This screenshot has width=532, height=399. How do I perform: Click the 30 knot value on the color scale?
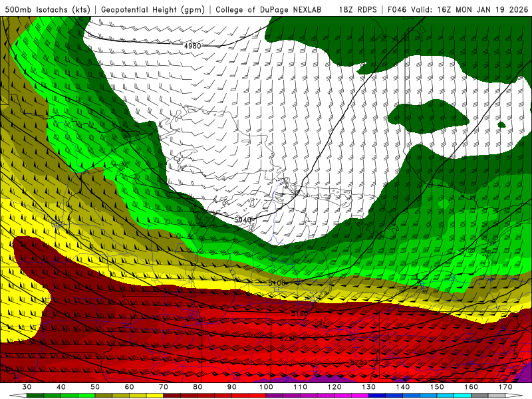click(27, 387)
